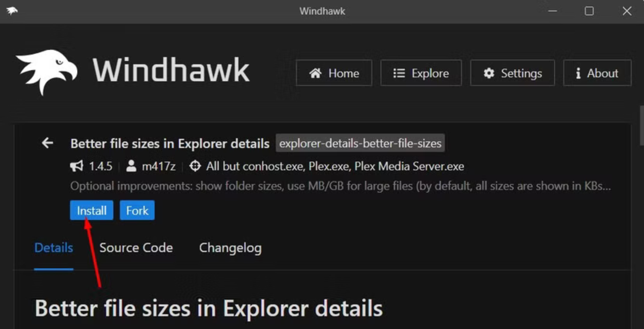
Task: Click the m417z author name
Action: pos(159,166)
